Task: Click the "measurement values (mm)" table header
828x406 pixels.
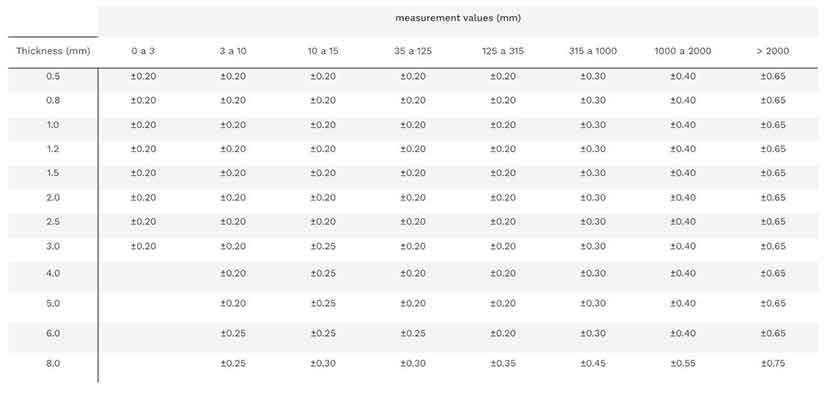Action: pyautogui.click(x=458, y=18)
